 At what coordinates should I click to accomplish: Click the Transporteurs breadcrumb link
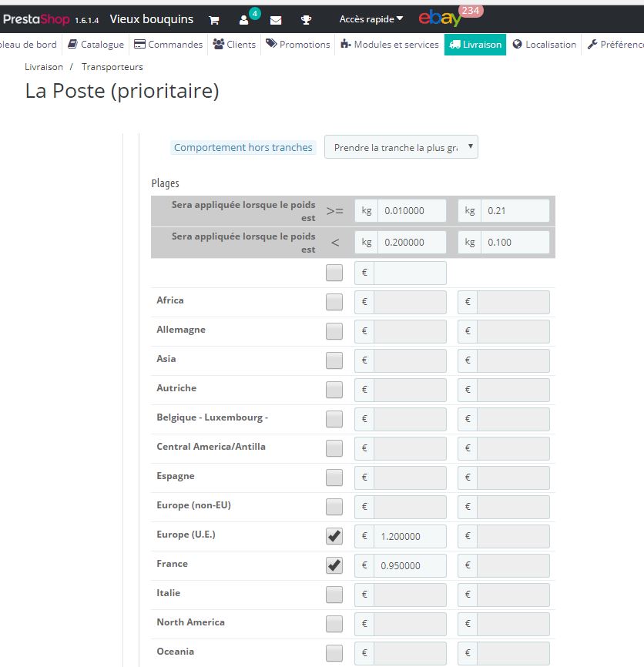pyautogui.click(x=112, y=67)
